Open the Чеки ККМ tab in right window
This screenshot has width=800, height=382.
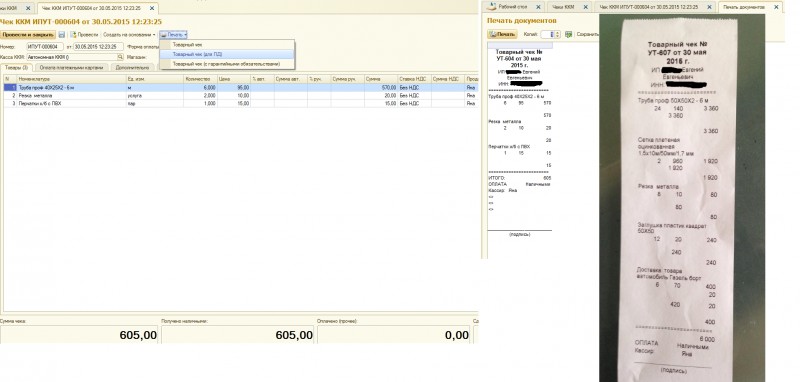569,7
